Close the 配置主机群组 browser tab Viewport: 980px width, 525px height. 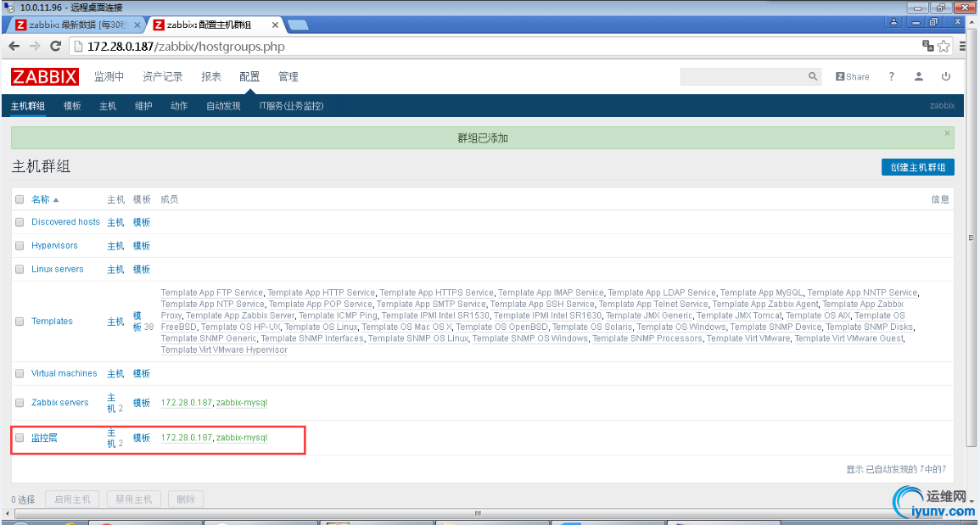(274, 25)
